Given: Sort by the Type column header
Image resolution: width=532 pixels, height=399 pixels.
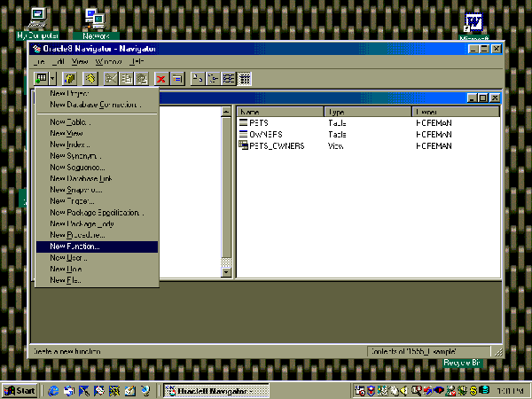Looking at the screenshot, I should point(368,112).
